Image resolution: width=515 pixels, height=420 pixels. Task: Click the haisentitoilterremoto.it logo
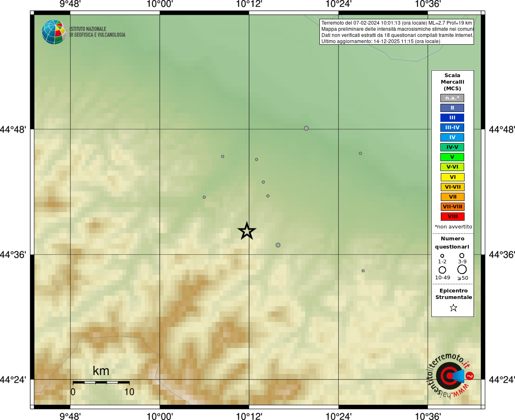(451, 375)
